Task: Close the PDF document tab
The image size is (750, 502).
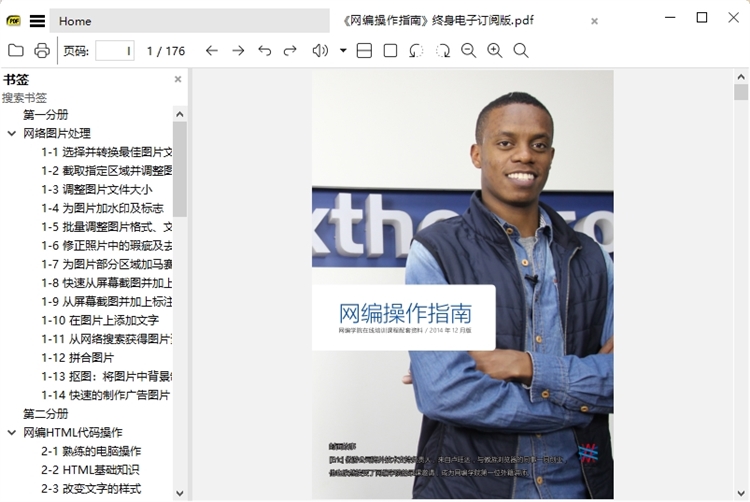Action: click(x=594, y=21)
